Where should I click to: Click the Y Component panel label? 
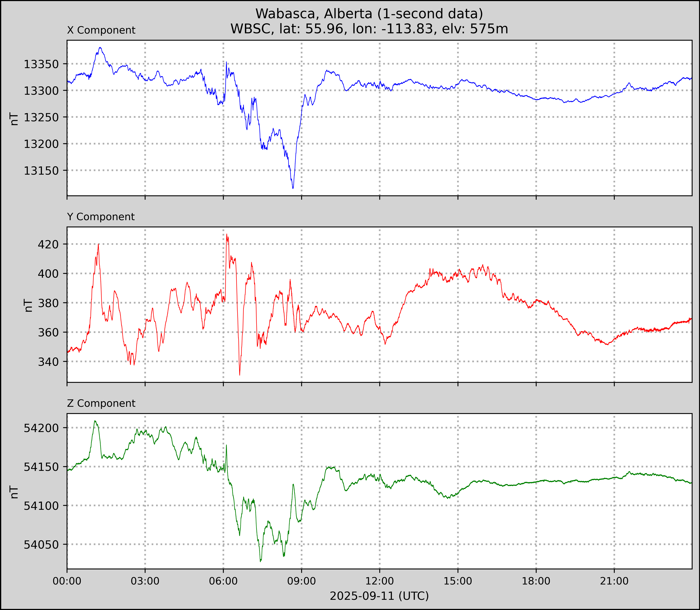click(101, 217)
